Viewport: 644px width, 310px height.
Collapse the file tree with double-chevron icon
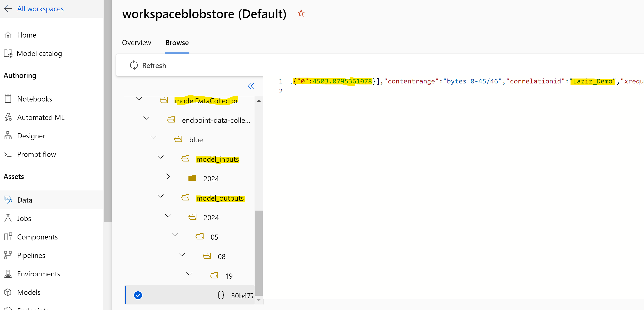(x=251, y=86)
